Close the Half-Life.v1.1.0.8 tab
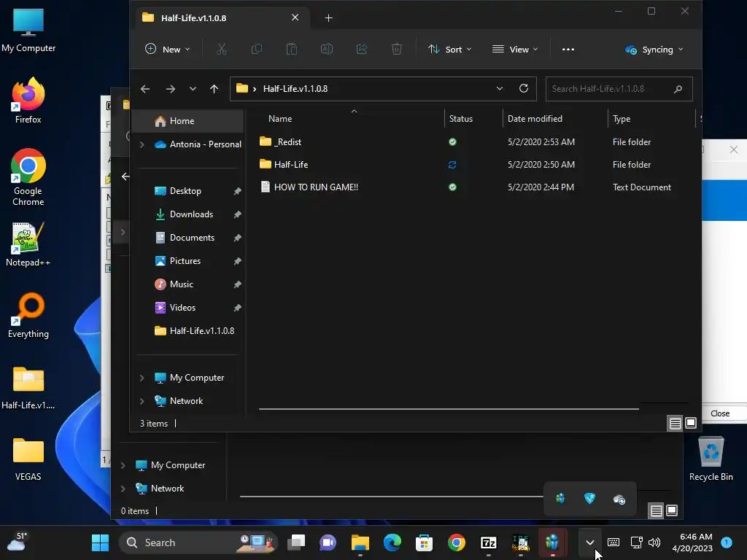 click(295, 17)
